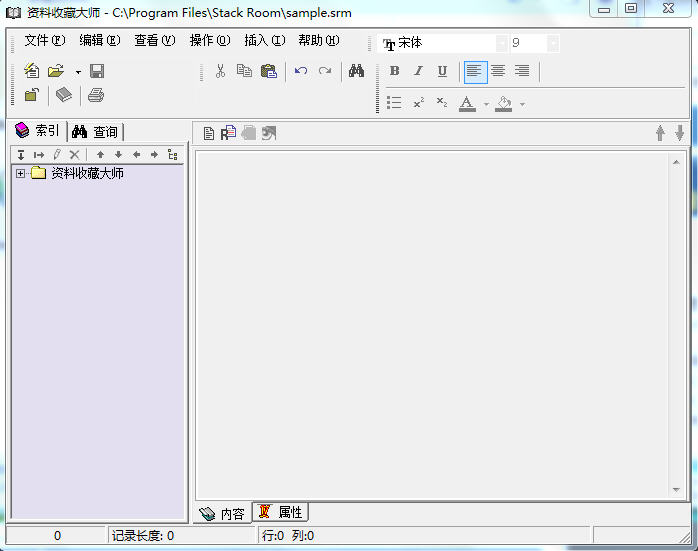The width and height of the screenshot is (698, 551).
Task: Expand the 资料收藏大师 tree node
Action: pyautogui.click(x=20, y=173)
